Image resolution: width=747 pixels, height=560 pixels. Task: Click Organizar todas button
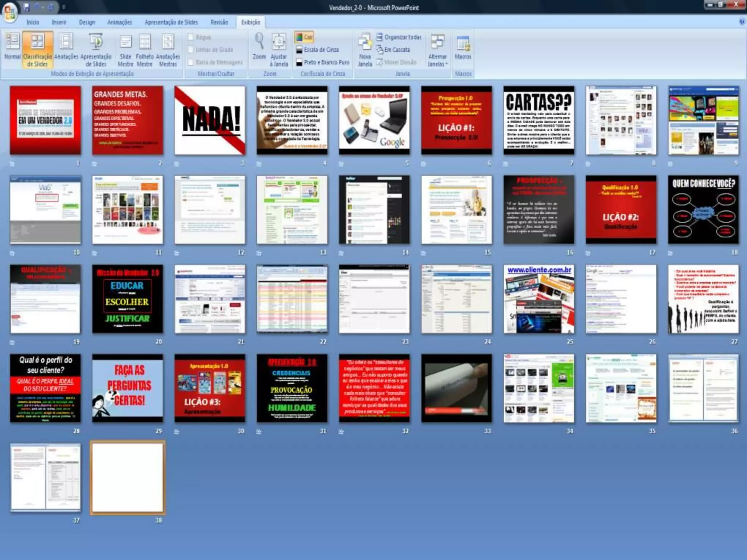coord(399,37)
